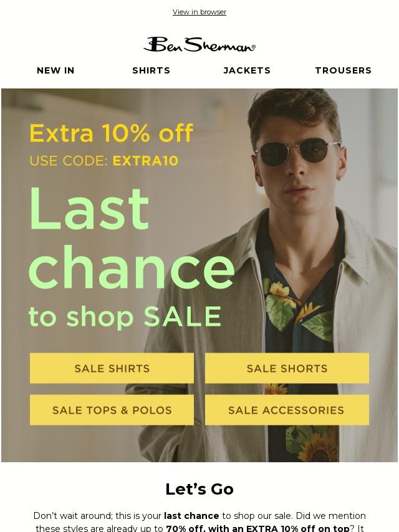The width and height of the screenshot is (399, 532).
Task: Click the 'to shop SALE' banner text
Action: (125, 316)
